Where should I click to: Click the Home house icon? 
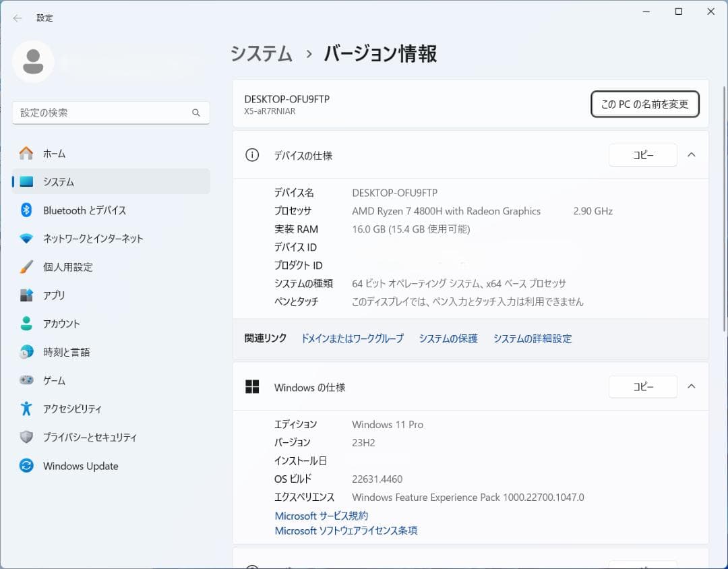pyautogui.click(x=26, y=153)
